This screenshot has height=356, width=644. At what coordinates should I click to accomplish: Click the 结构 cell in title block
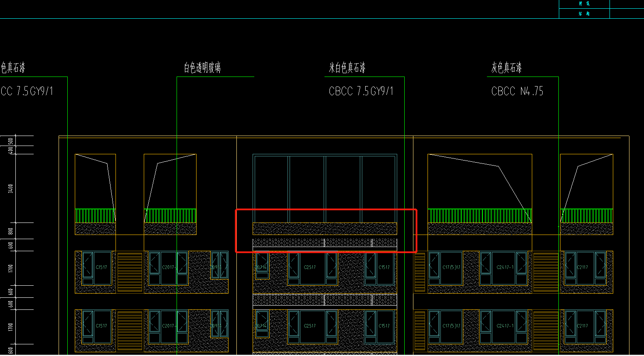(x=584, y=13)
